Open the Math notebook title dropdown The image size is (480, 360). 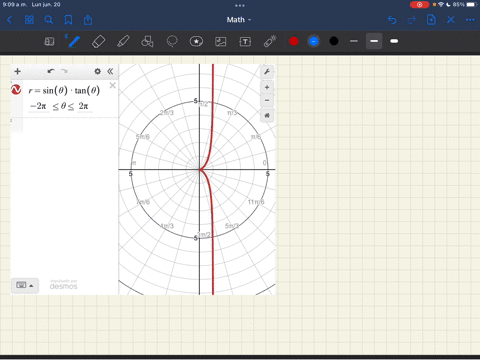[239, 20]
